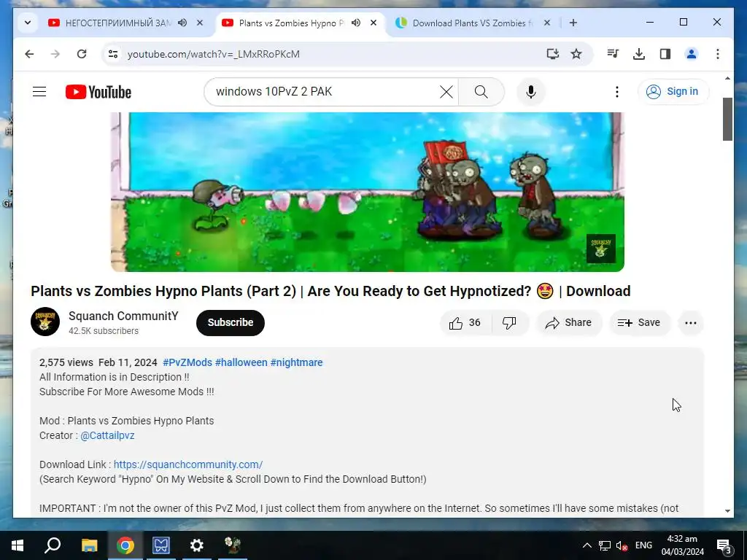Screen dimensions: 747x560
Task: Open the Windows notification center
Action: [x=724, y=545]
